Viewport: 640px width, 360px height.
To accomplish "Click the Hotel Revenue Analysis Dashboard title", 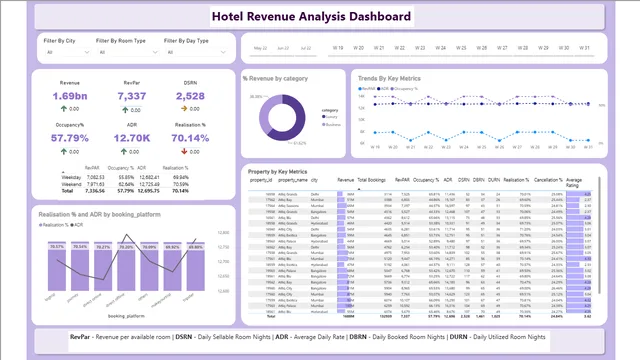I will [x=311, y=16].
